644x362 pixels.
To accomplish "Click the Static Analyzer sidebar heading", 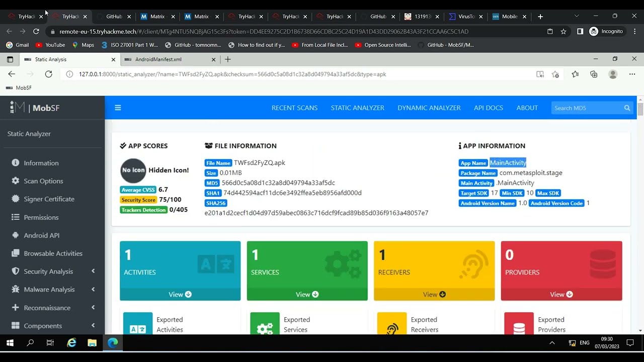I will (29, 134).
